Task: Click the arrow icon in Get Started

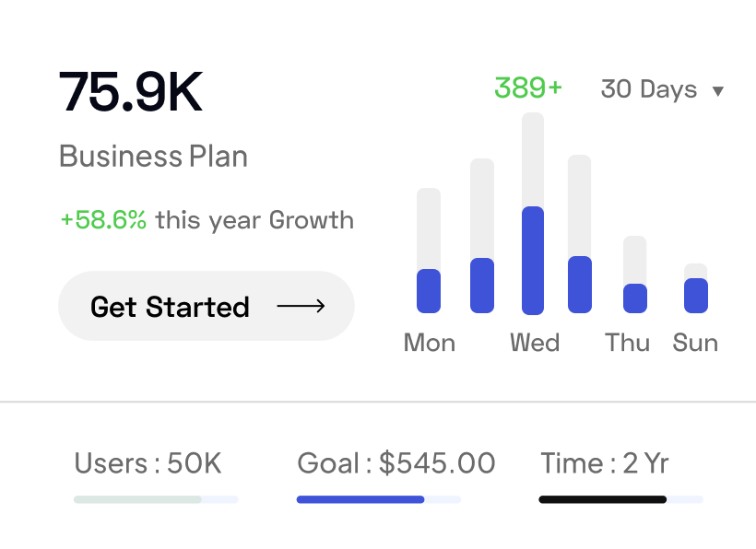Action: click(x=301, y=306)
